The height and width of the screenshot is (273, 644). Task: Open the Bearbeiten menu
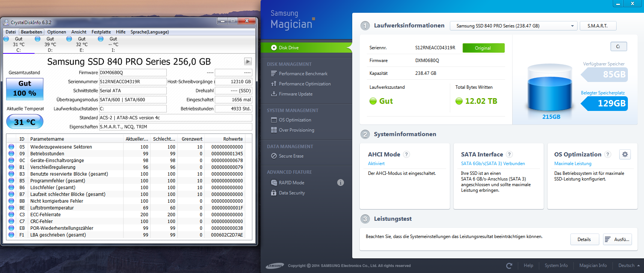[32, 32]
